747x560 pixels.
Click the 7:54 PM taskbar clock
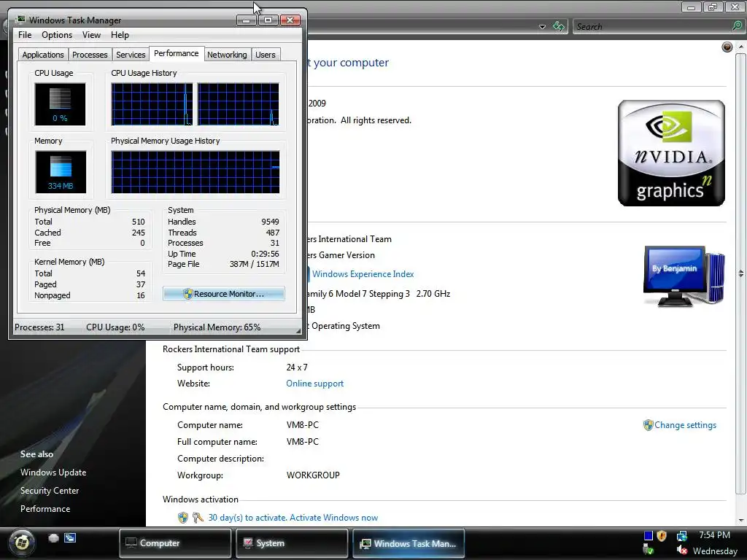coord(714,534)
